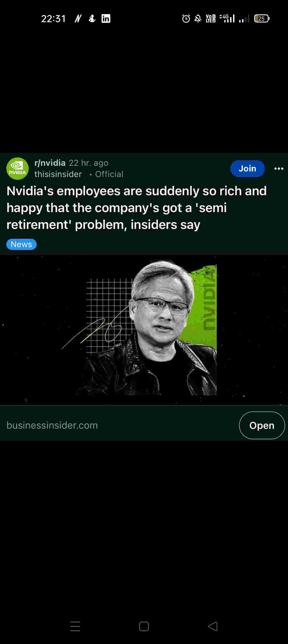
Task: Open the post title about Nvidia's employees
Action: pos(137,208)
